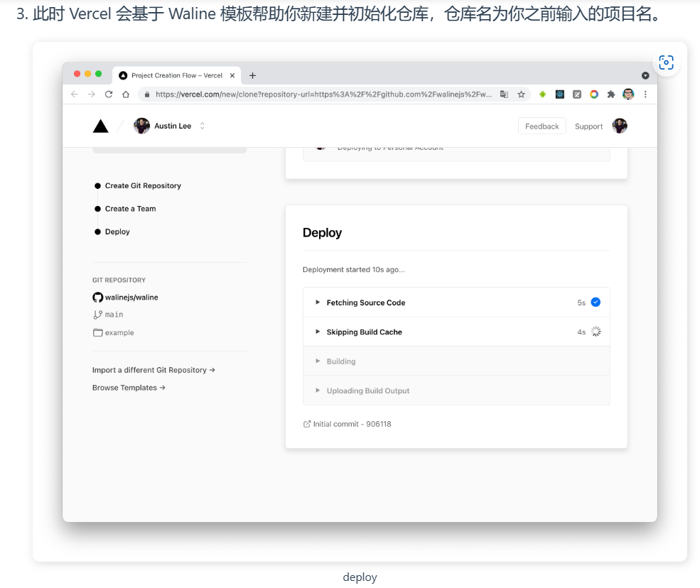Click the colorful circular extension icon

[593, 94]
